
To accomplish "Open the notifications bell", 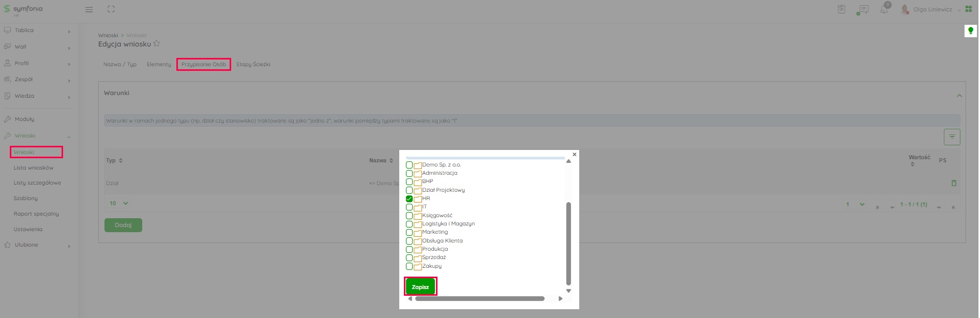I will 884,9.
